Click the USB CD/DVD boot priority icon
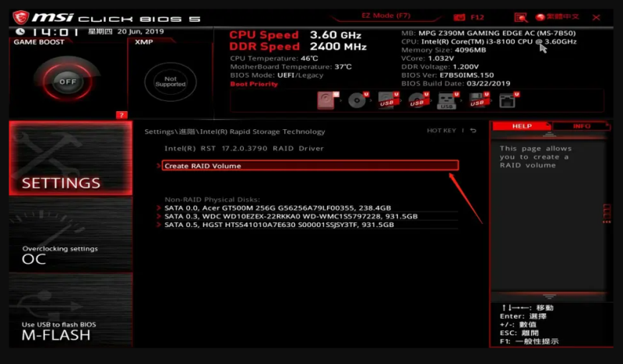This screenshot has width=623, height=364. [418, 100]
